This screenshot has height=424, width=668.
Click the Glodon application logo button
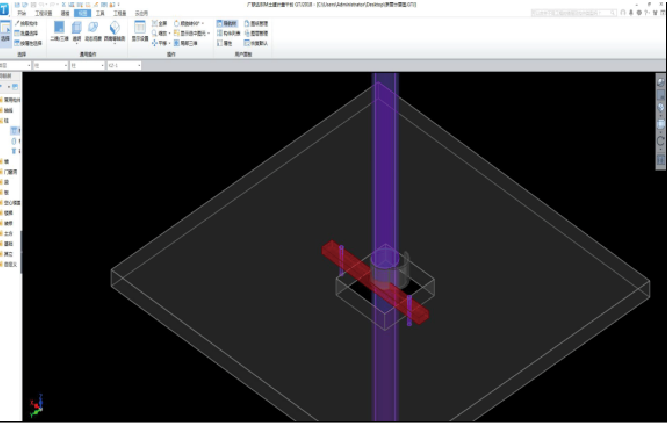click(4, 9)
